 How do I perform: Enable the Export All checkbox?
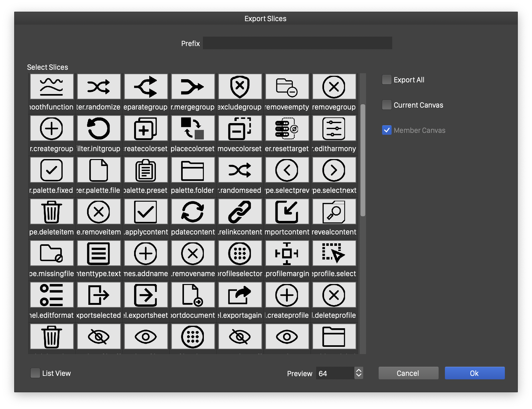click(387, 80)
